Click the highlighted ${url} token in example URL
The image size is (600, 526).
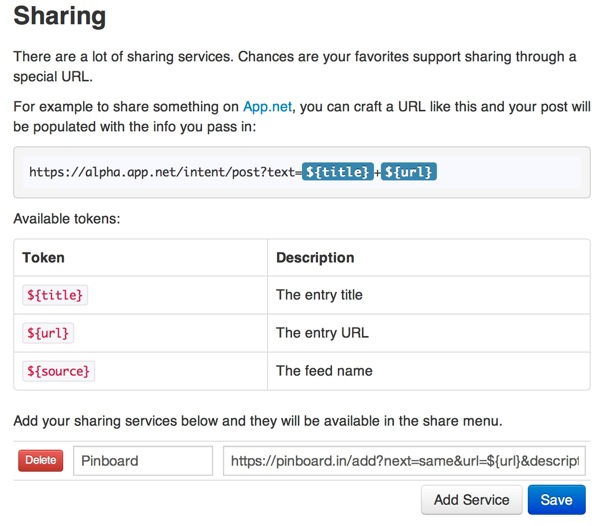pos(409,172)
